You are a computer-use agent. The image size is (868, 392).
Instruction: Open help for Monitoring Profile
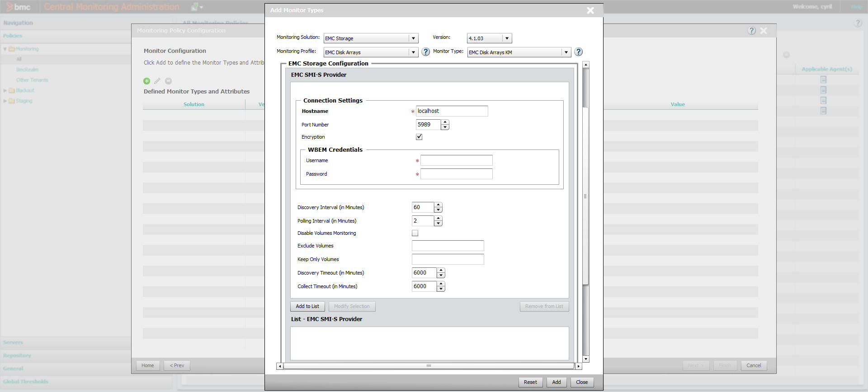(425, 52)
